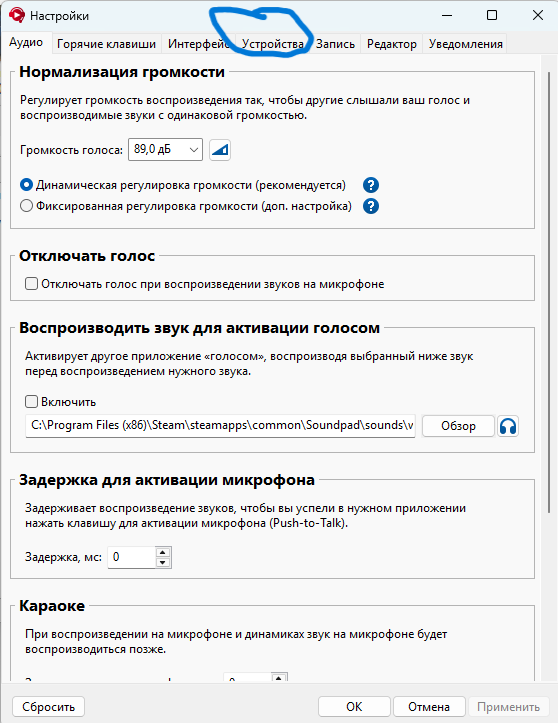
Task: Click the vertical scrollbar on the right
Action: [x=549, y=292]
